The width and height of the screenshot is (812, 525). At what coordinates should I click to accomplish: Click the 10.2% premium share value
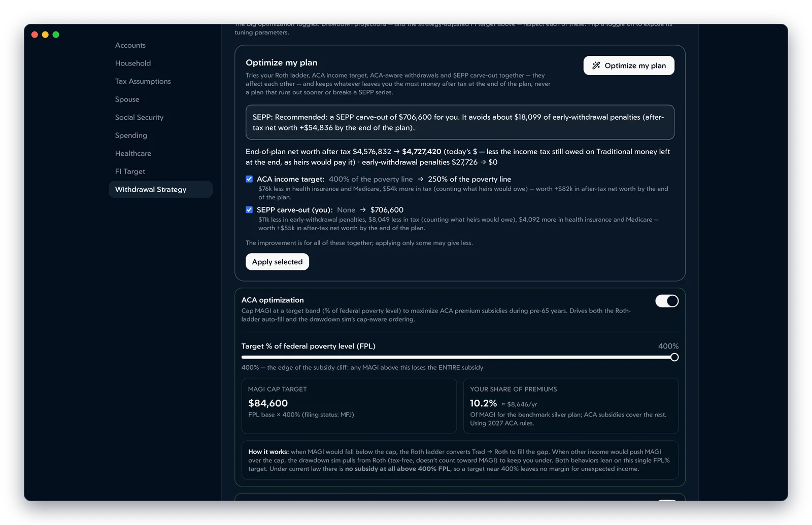point(483,403)
